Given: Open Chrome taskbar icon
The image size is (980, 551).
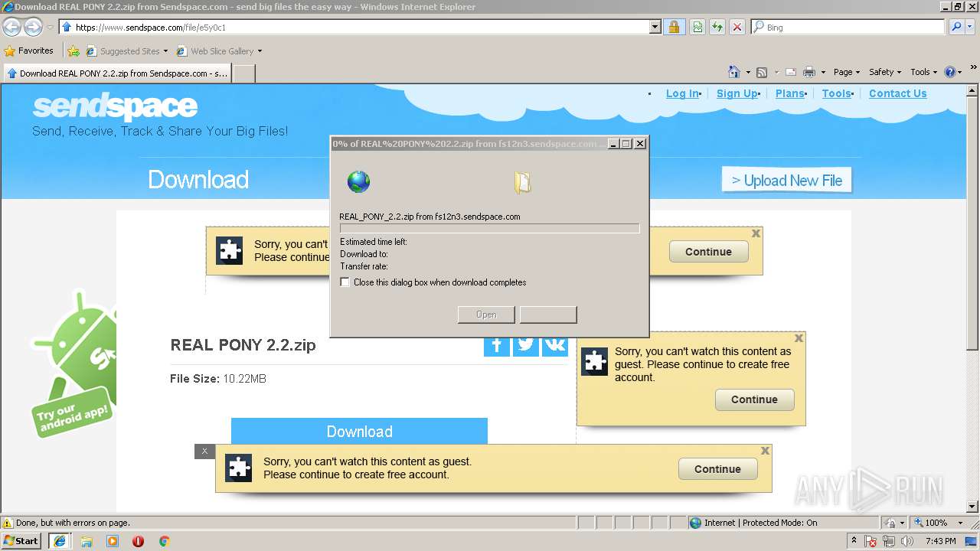Looking at the screenshot, I should coord(164,541).
